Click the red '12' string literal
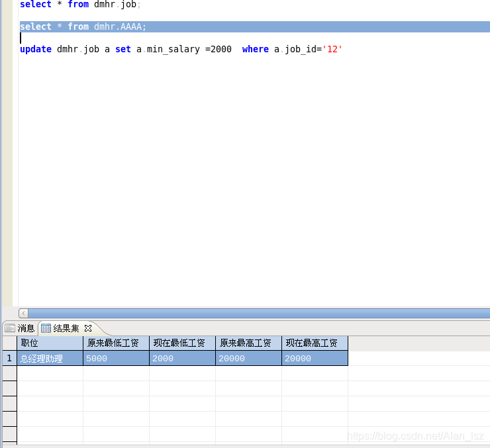 click(332, 49)
